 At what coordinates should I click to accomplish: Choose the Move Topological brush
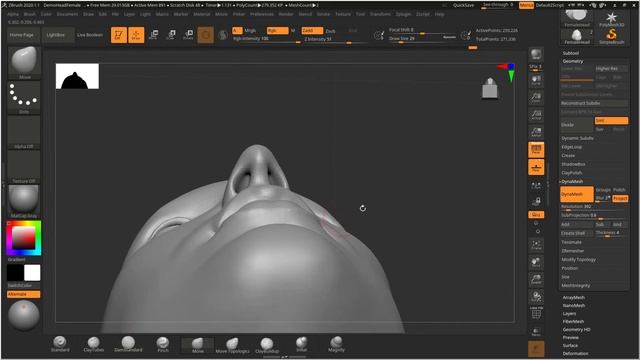(x=232, y=345)
